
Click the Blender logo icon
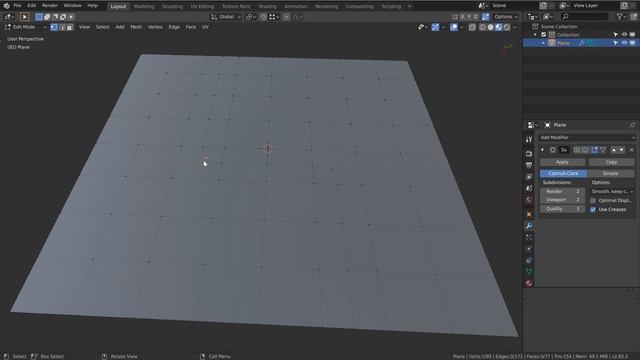[6, 6]
